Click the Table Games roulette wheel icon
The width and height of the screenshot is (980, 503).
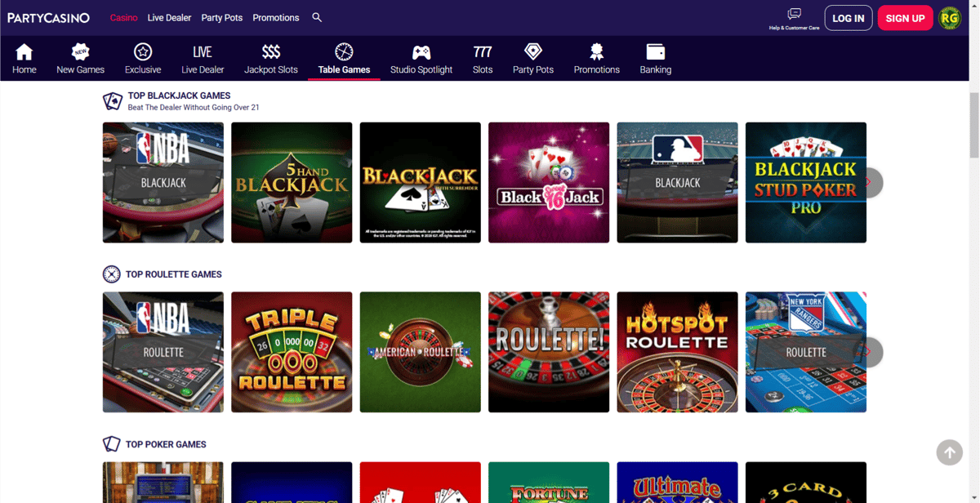(344, 52)
